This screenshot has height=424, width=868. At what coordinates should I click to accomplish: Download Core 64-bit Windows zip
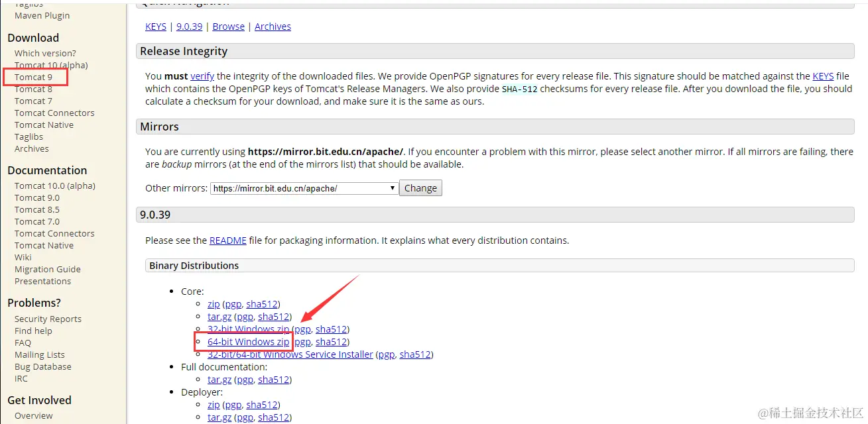[249, 342]
